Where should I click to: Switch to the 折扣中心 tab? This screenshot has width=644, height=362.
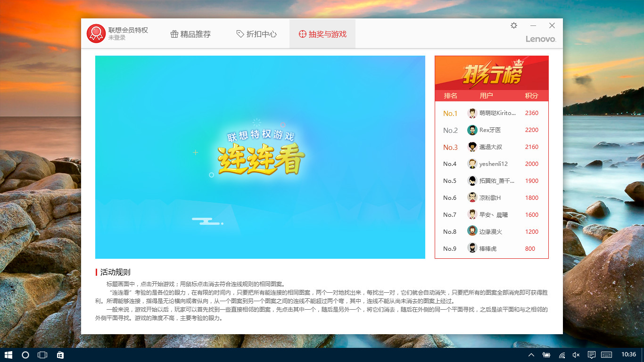pos(256,34)
